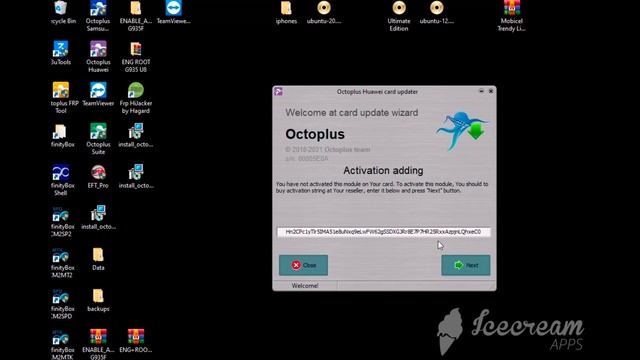Viewport: 640px width, 360px height.
Task: Select the Data folder icon
Action: click(x=98, y=259)
